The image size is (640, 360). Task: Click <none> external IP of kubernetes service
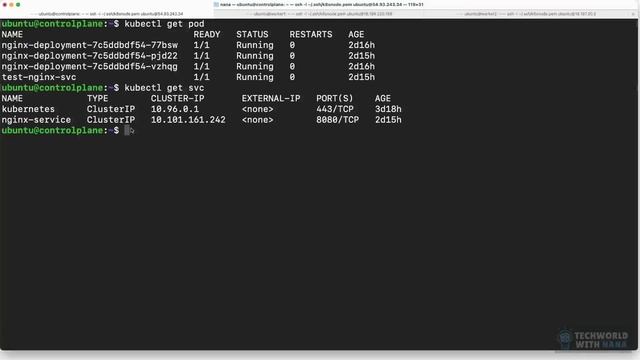point(258,109)
